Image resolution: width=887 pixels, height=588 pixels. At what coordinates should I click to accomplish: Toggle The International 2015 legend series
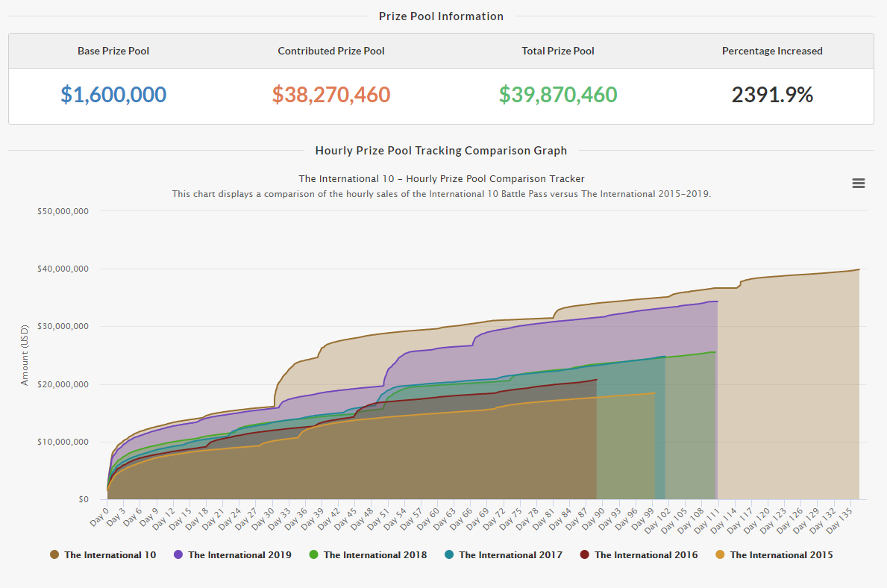click(x=774, y=554)
